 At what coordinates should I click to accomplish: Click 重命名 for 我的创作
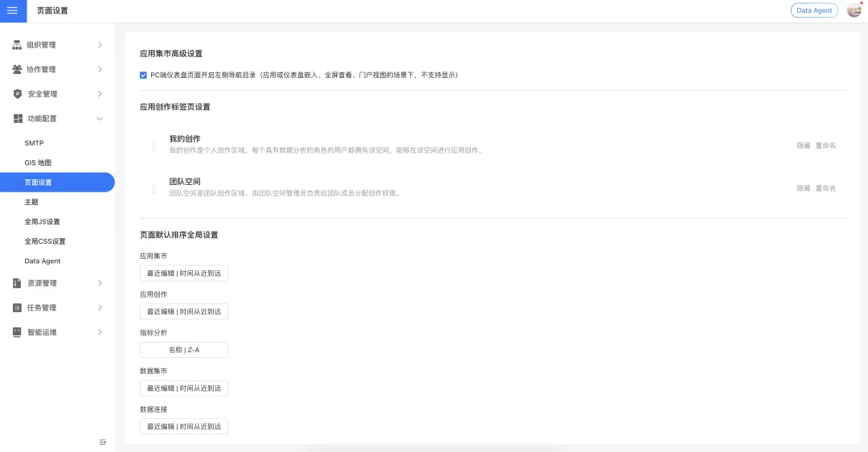pyautogui.click(x=825, y=146)
